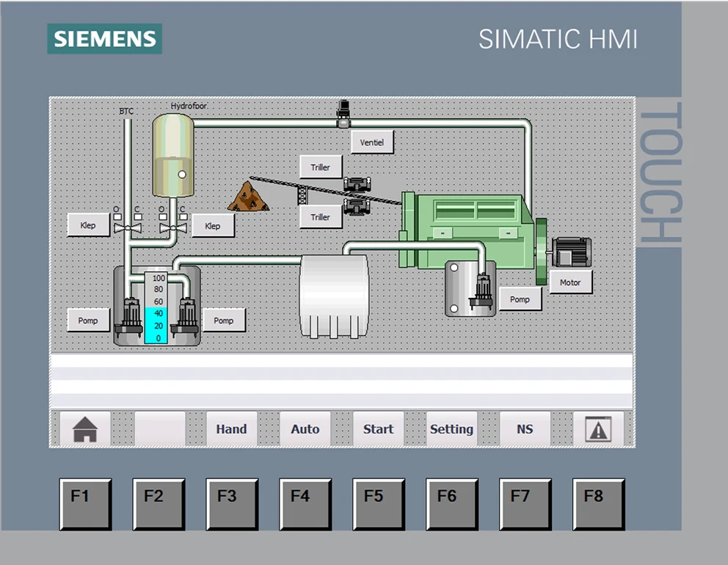Click the lower round indicator on the small pump tank
The height and width of the screenshot is (565, 728).
click(454, 308)
